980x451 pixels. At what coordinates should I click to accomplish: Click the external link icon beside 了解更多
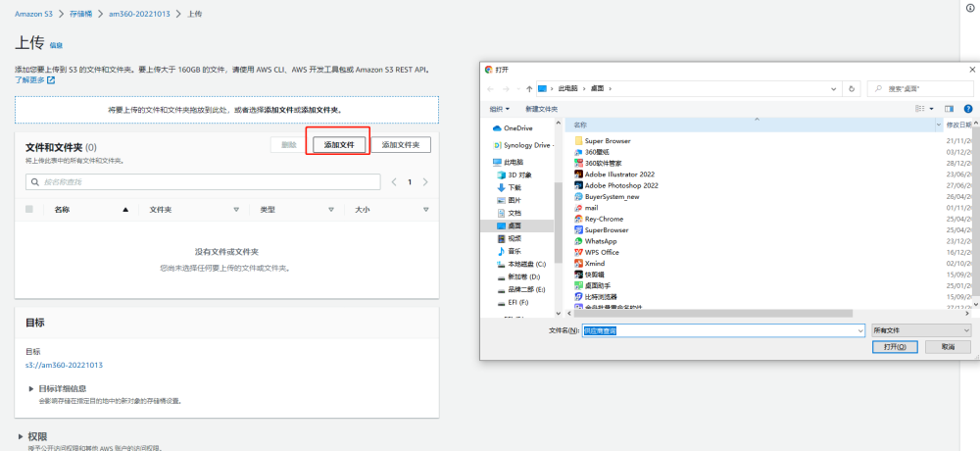coord(51,80)
